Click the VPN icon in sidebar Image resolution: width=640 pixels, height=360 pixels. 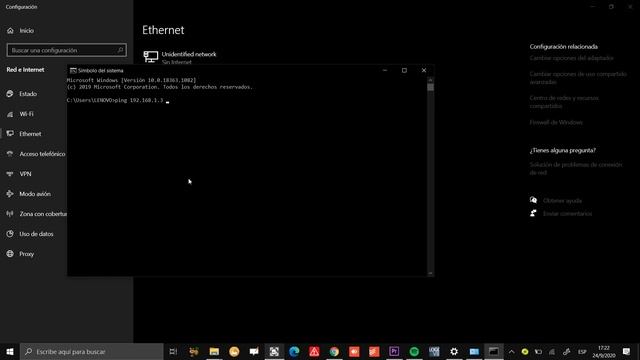point(10,174)
